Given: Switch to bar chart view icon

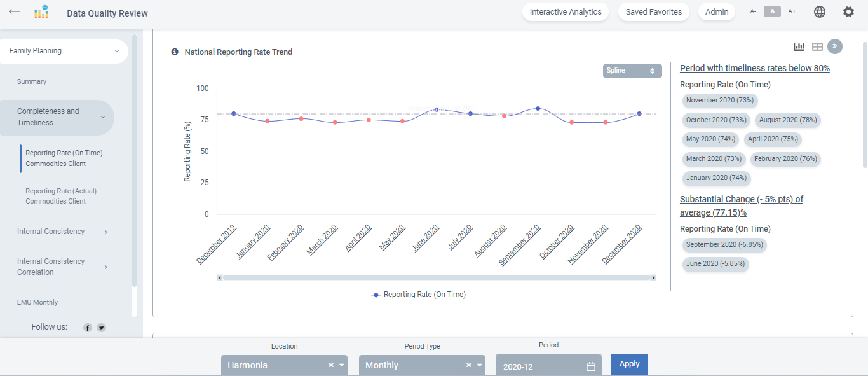Looking at the screenshot, I should (x=799, y=46).
